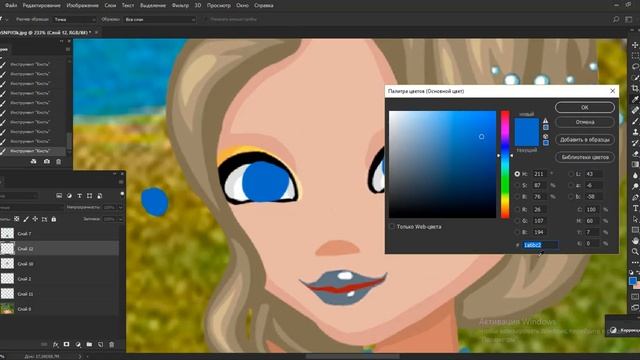Select the Zoom magnifier tool in right toolbar
Image resolution: width=640 pixels, height=360 pixels.
pyautogui.click(x=635, y=252)
